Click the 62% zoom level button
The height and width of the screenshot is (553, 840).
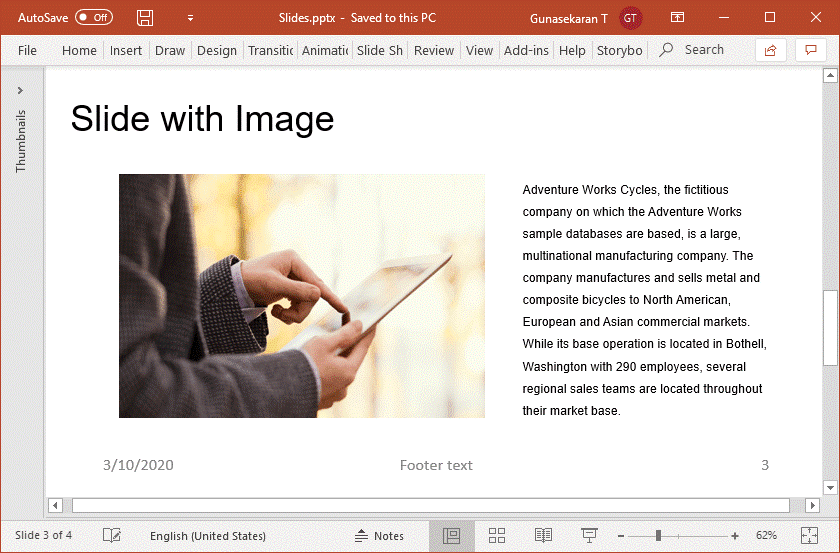767,536
